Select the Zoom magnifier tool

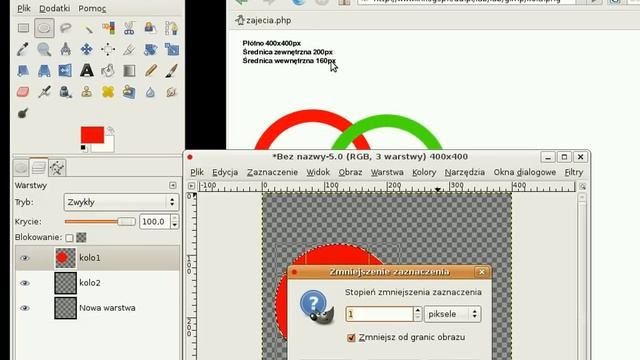tap(44, 49)
